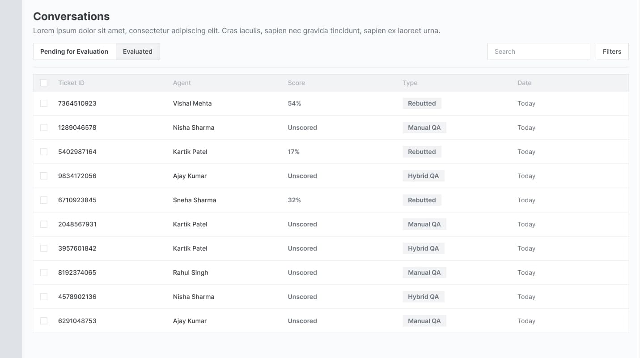
Task: Open ticket ID 9834172056
Action: [x=77, y=176]
